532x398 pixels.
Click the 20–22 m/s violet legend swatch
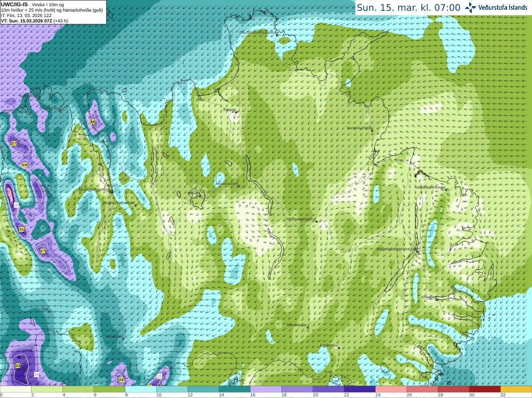point(329,389)
